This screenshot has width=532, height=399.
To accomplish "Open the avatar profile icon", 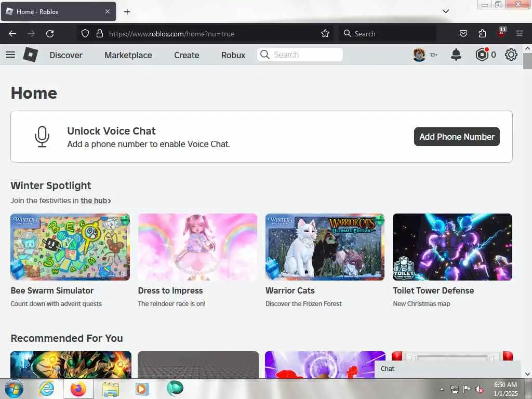I will (419, 55).
